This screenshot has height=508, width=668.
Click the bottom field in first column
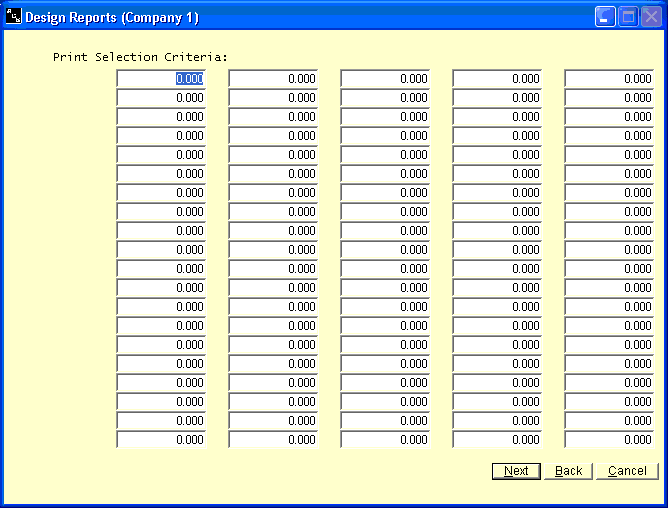tap(161, 440)
